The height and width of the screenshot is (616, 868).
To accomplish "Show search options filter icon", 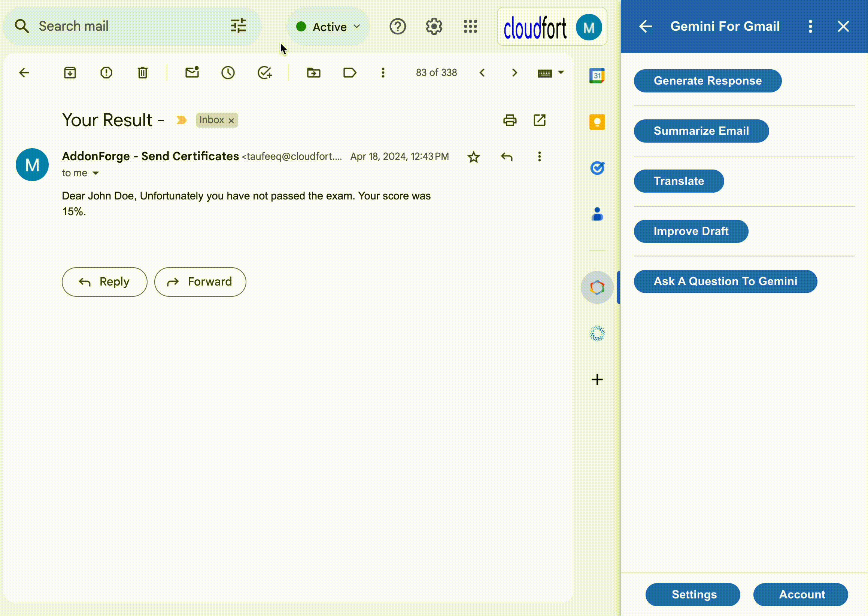I will pyautogui.click(x=239, y=26).
